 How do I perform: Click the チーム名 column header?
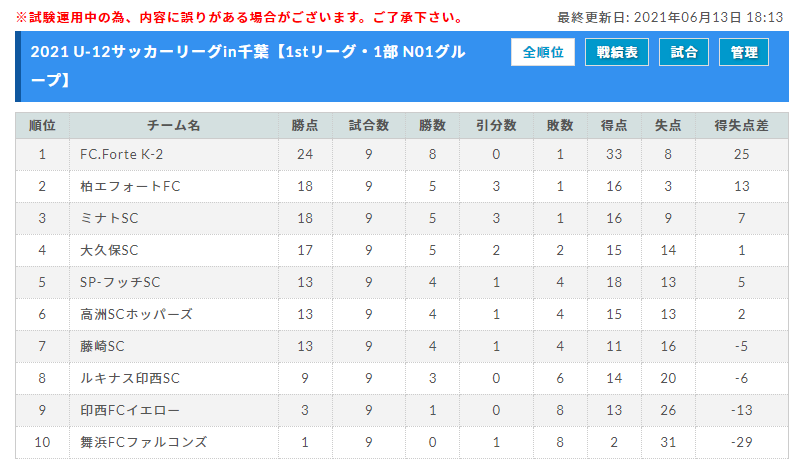[x=174, y=125]
